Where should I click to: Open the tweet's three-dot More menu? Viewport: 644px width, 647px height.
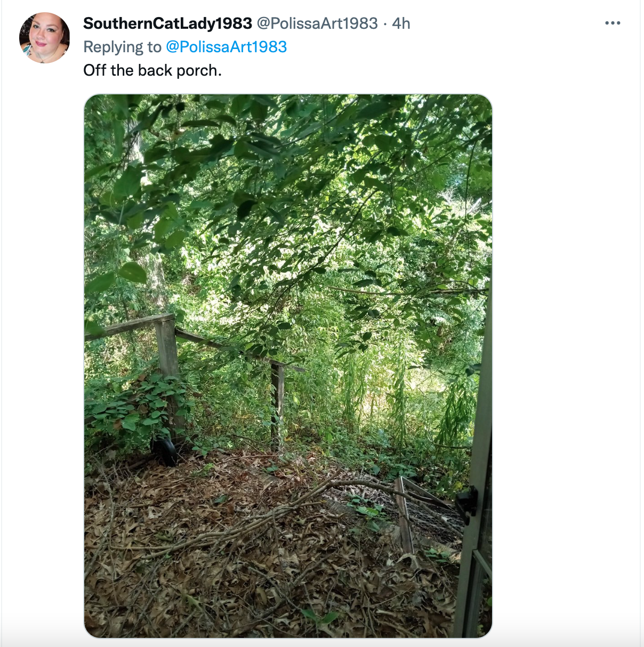[x=613, y=23]
